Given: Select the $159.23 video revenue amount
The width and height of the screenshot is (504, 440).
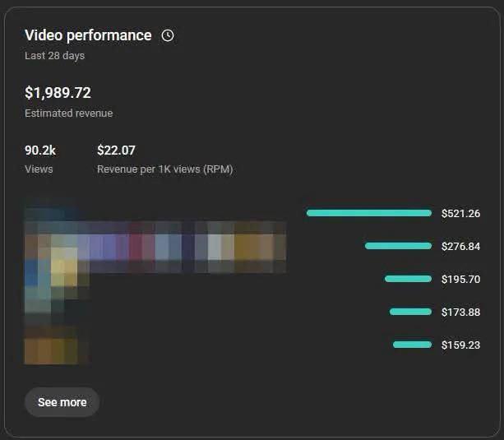Looking at the screenshot, I should tap(460, 345).
